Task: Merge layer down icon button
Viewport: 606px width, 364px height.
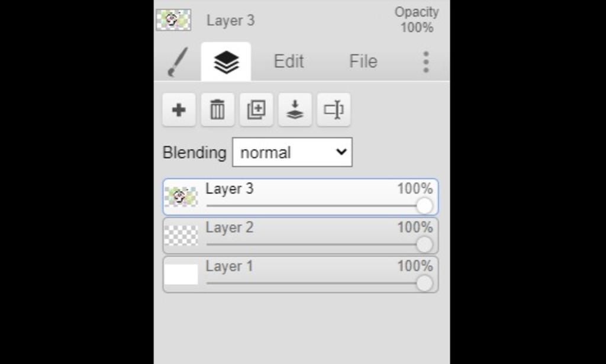Action: (x=295, y=109)
